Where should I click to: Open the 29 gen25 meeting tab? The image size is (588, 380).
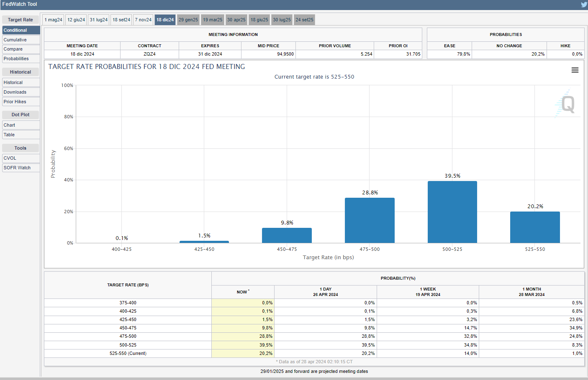188,20
